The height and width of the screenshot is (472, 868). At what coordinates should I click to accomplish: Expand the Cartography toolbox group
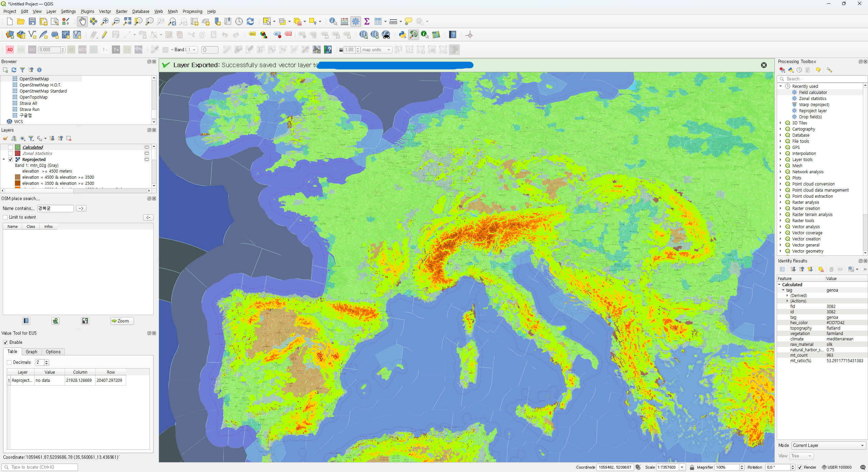coord(781,129)
